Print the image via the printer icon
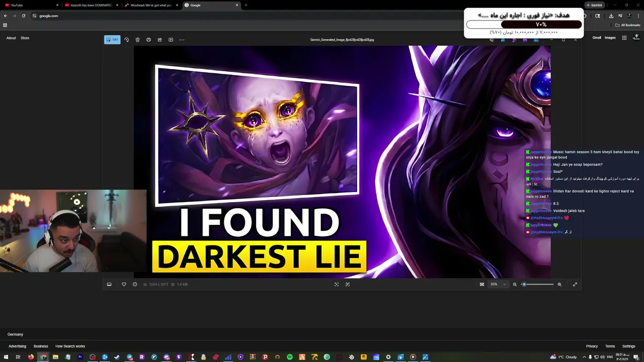This screenshot has height=362, width=644. [x=148, y=40]
